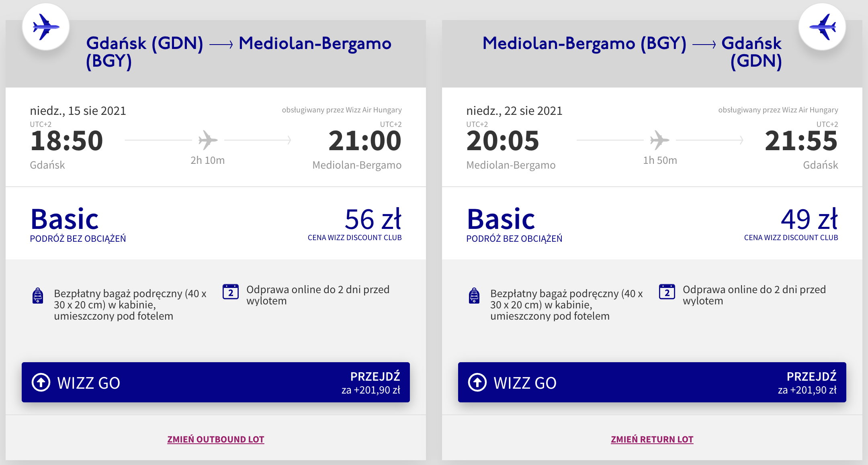Image resolution: width=868 pixels, height=465 pixels.
Task: Open ZMIEŃ OUTBOUND LOT
Action: click(215, 439)
